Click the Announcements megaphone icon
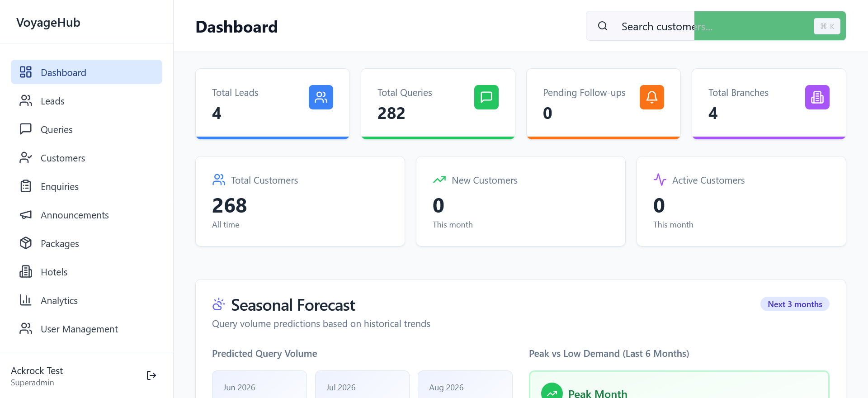868x398 pixels. click(x=26, y=214)
